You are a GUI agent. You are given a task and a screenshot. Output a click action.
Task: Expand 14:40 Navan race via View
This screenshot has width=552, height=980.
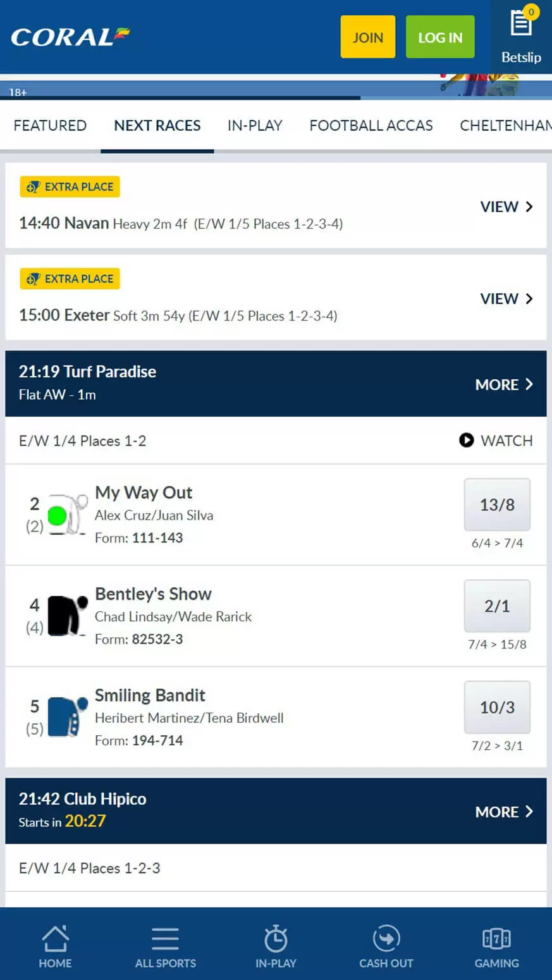tap(506, 207)
